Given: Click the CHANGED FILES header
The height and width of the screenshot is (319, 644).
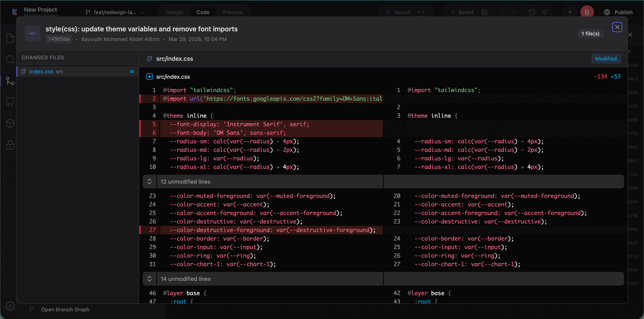Looking at the screenshot, I should point(43,57).
